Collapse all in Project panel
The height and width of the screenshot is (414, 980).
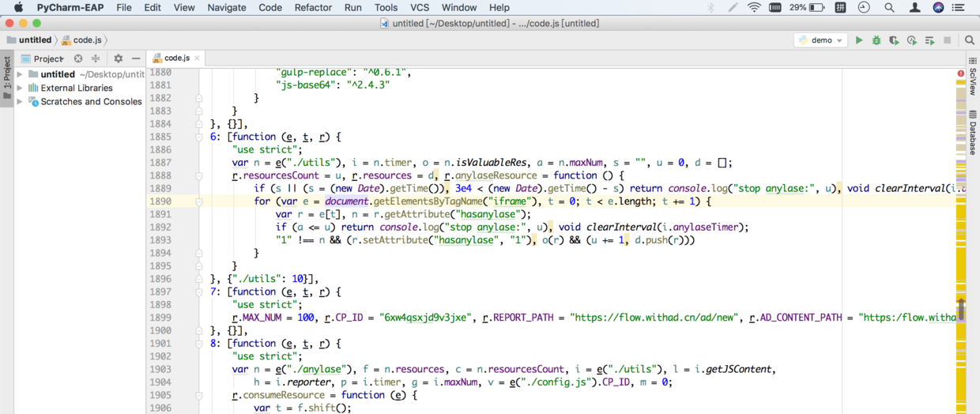pyautogui.click(x=96, y=58)
